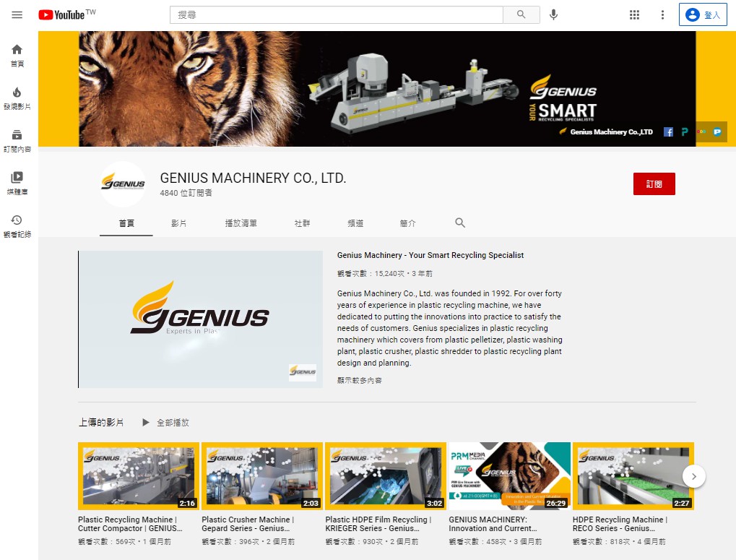Screen dimensions: 736x560
Task: Click 'Genius Machinery Co.,LTD' banner link text
Action: coord(611,132)
